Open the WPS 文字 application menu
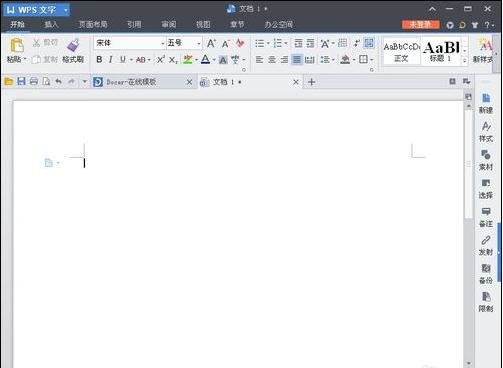Viewport: 503px width, 368px height. 37,10
